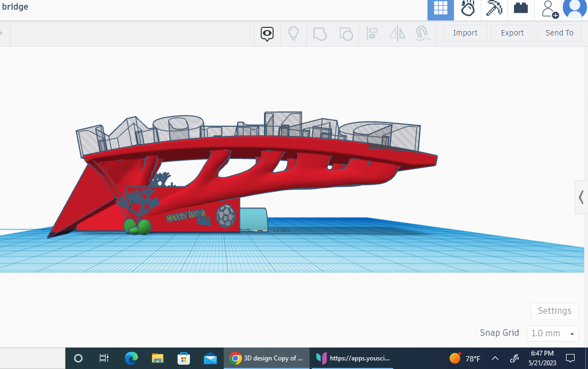
Task: Invite people with add-person icon
Action: coord(549,9)
